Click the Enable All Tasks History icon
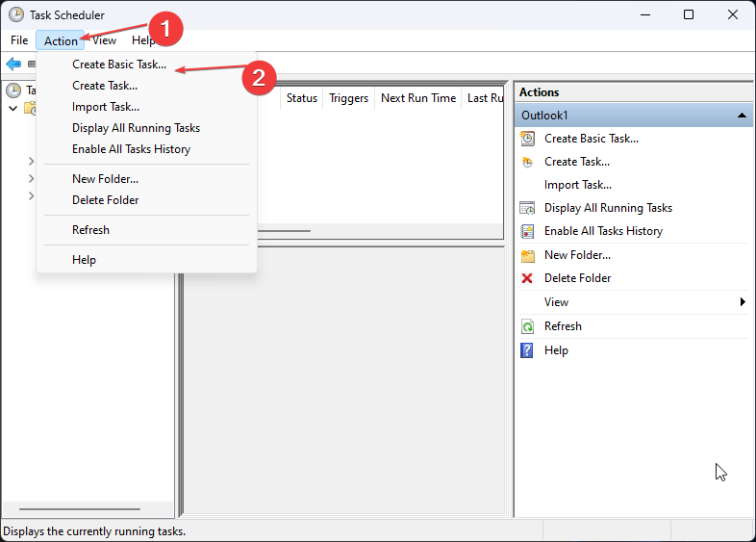This screenshot has height=542, width=756. click(x=527, y=231)
